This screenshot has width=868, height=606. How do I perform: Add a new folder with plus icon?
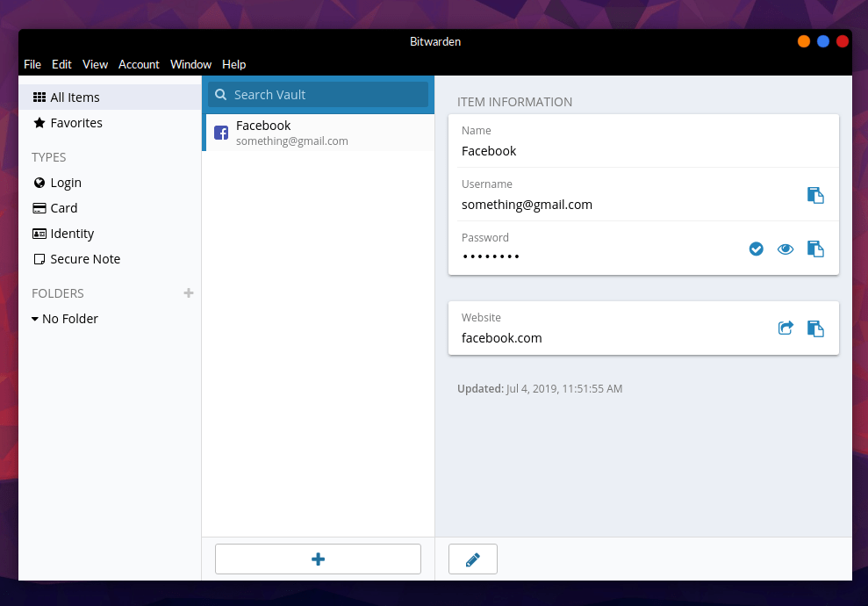[188, 293]
